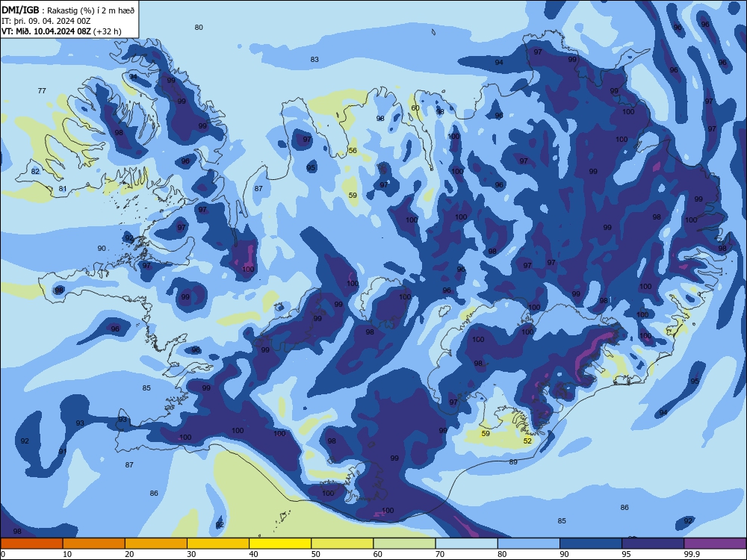
Task: Click the medium blue 80–90 legend swatch
Action: point(529,544)
